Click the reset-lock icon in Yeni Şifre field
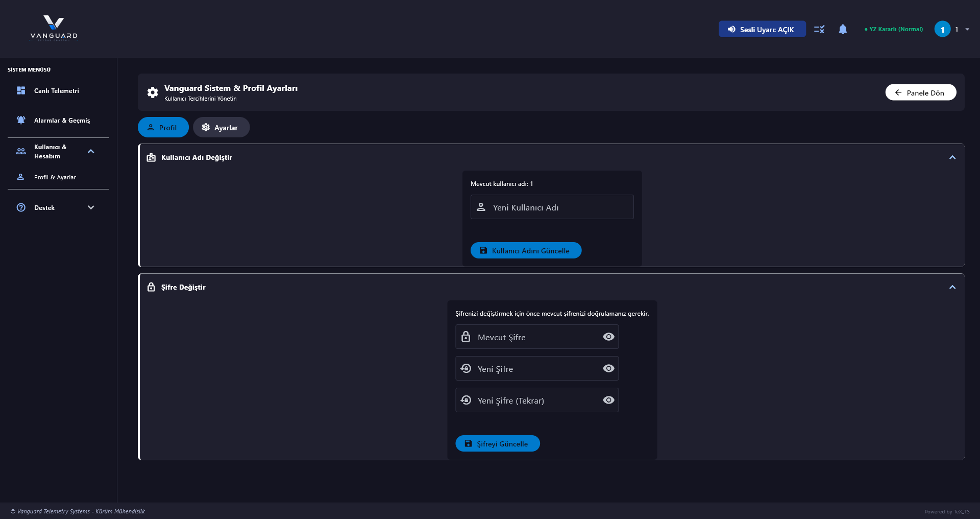980x519 pixels. coord(465,368)
